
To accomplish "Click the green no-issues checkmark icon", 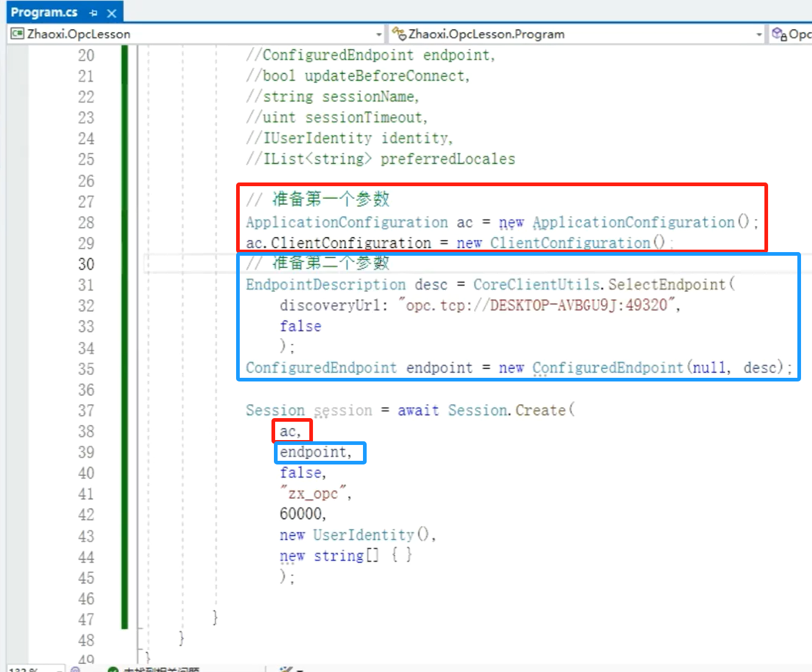I will pyautogui.click(x=113, y=670).
